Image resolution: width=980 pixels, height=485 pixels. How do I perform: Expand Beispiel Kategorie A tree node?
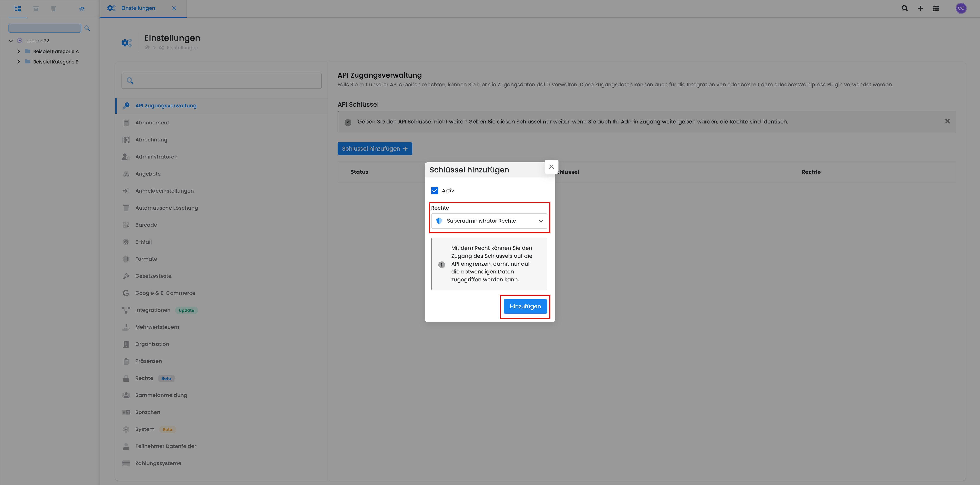[x=18, y=51]
